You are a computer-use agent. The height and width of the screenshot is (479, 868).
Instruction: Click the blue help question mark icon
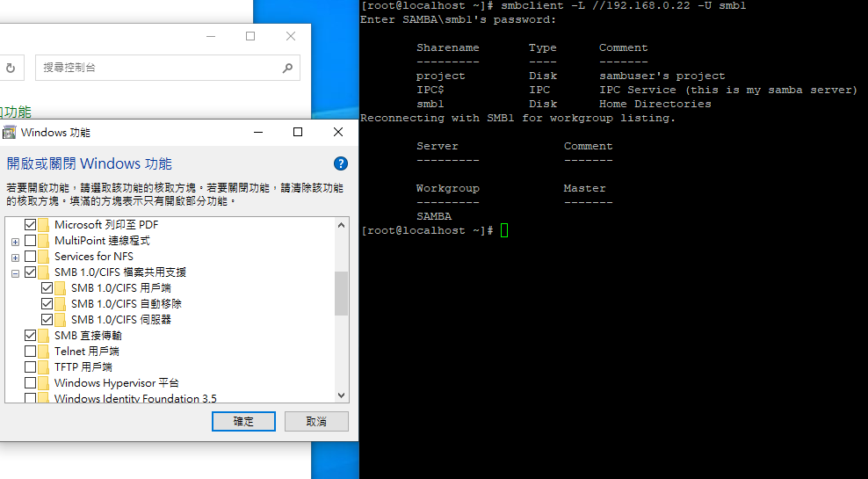click(x=341, y=163)
